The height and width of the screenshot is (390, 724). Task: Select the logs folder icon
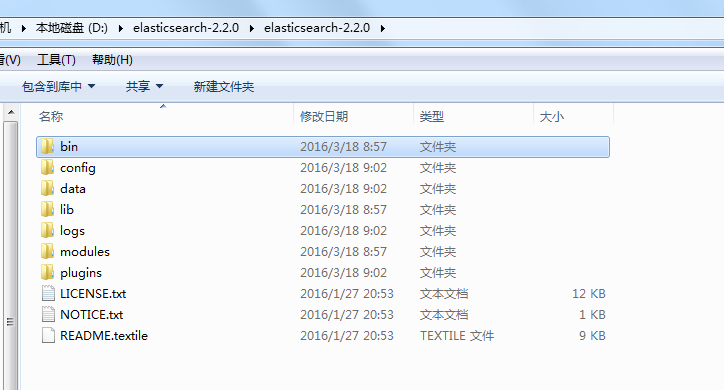(x=47, y=231)
